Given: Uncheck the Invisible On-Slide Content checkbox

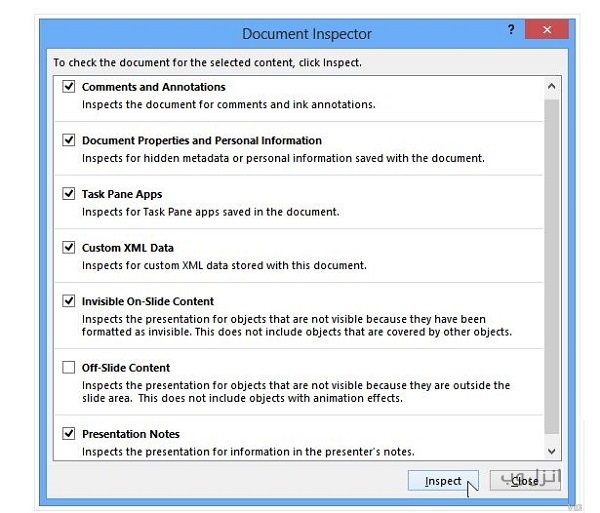Looking at the screenshot, I should [x=69, y=301].
